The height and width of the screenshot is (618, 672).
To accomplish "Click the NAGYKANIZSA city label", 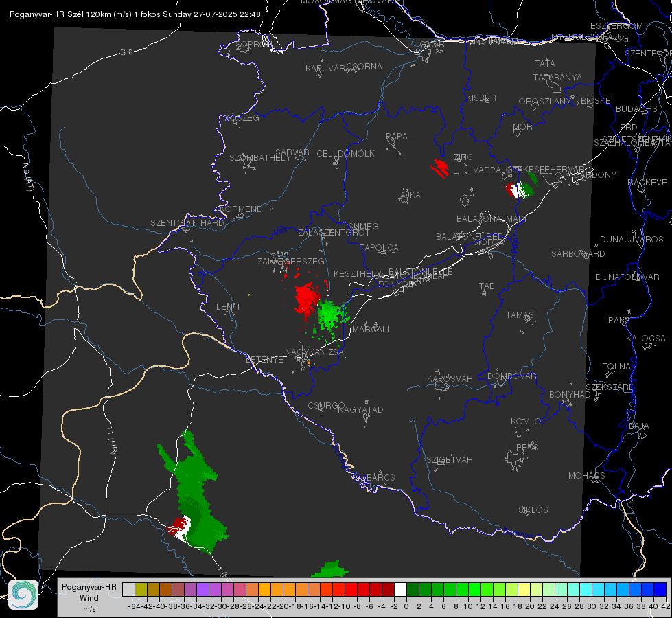I will click(x=314, y=352).
